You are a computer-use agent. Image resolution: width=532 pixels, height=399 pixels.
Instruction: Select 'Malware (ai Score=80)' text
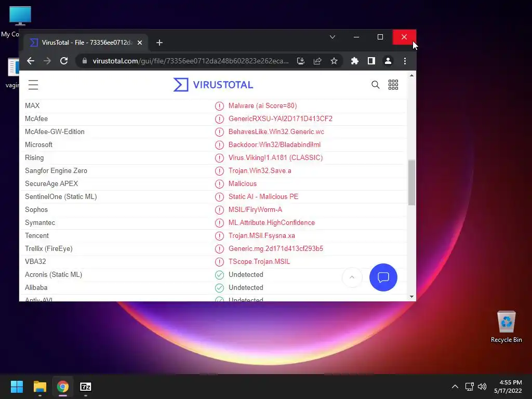pyautogui.click(x=262, y=105)
